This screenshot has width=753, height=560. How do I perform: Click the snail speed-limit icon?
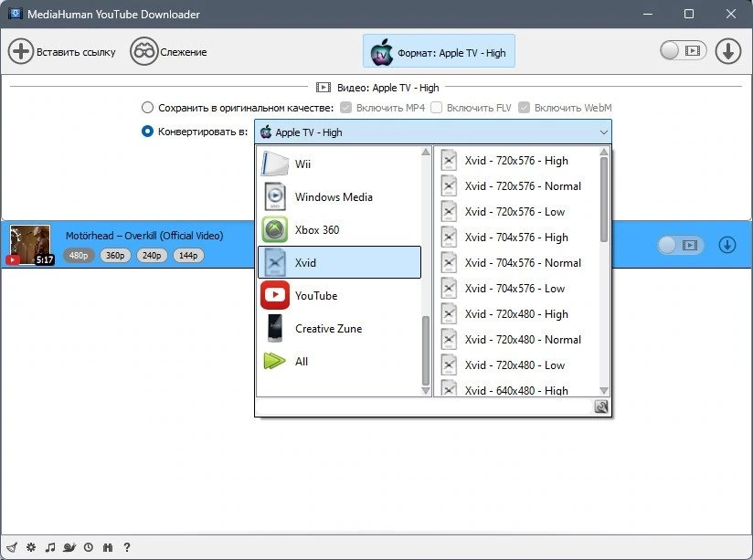pos(69,547)
